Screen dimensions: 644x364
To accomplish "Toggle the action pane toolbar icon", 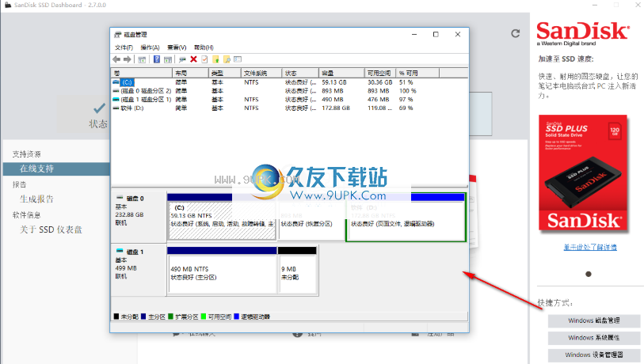I will pos(168,59).
